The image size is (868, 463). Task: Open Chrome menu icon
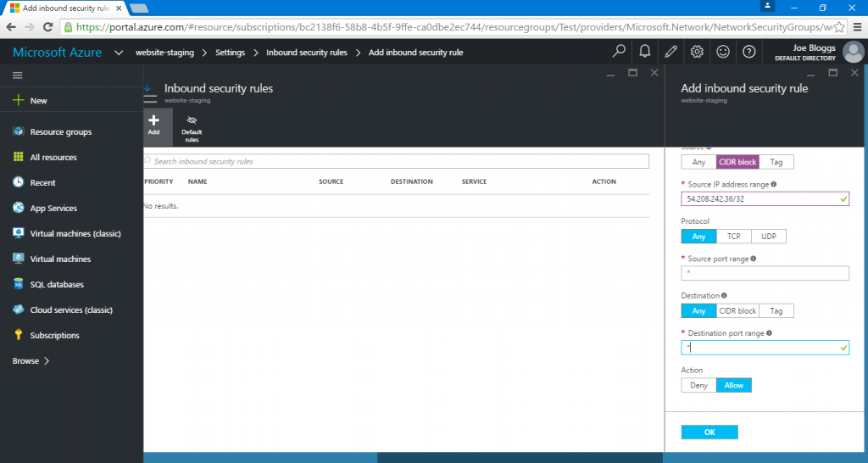[857, 26]
